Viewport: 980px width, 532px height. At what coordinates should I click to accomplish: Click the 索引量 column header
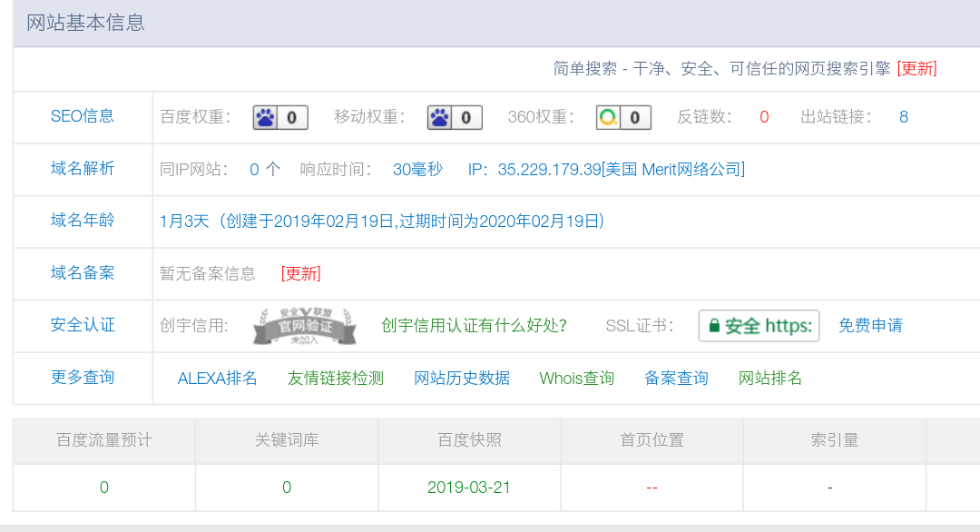click(835, 440)
